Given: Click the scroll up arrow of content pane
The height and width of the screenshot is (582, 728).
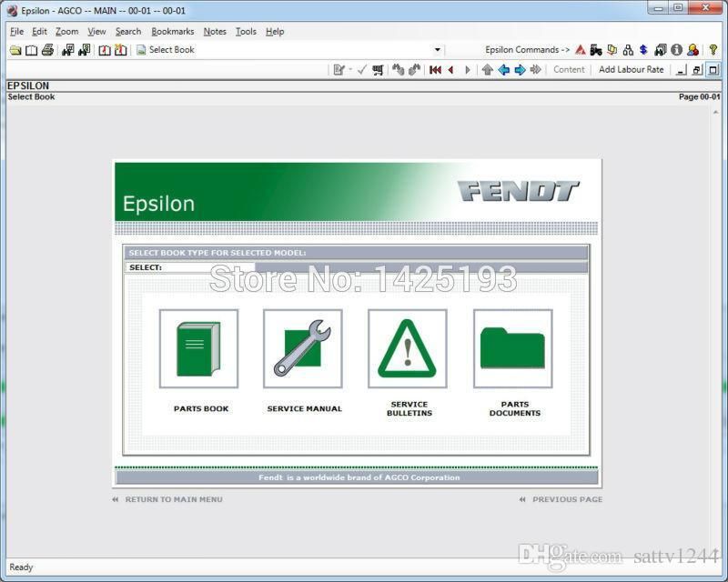Looking at the screenshot, I should pyautogui.click(x=715, y=113).
